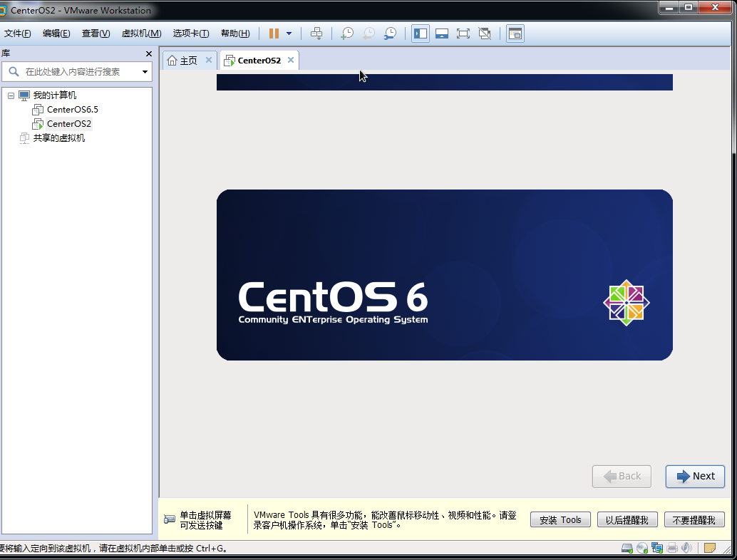The height and width of the screenshot is (560, 737).
Task: Open the 查看(V) menu
Action: (96, 33)
